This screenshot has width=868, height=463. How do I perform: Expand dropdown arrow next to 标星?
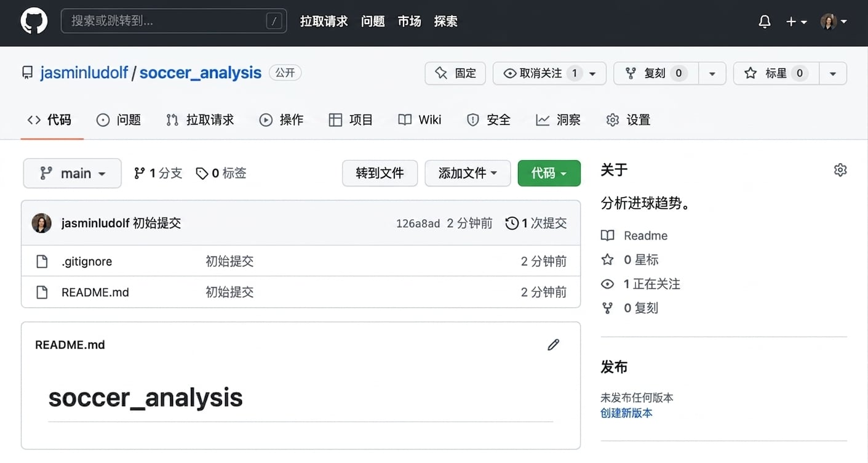click(833, 73)
